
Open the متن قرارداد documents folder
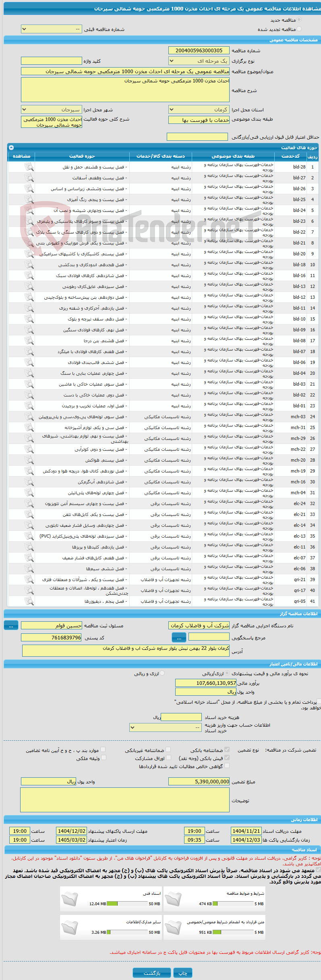coord(173,928)
